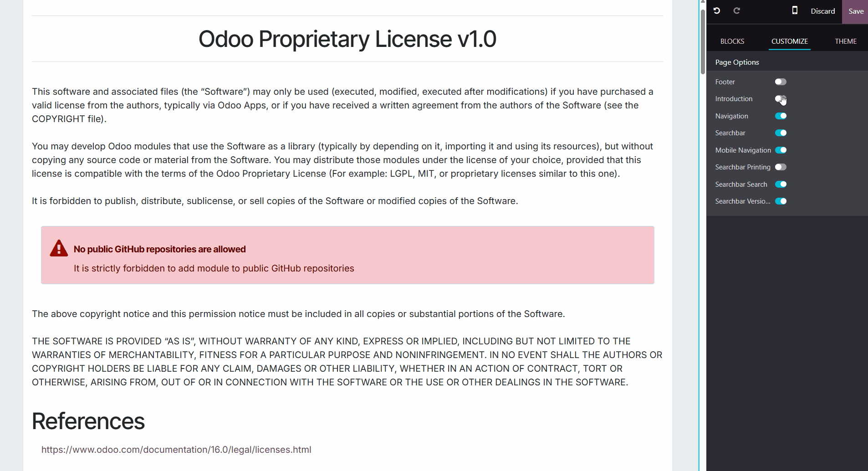Screen dimensions: 868x471
Task: Click the sidebar vertical scrollbar
Action: [x=703, y=41]
